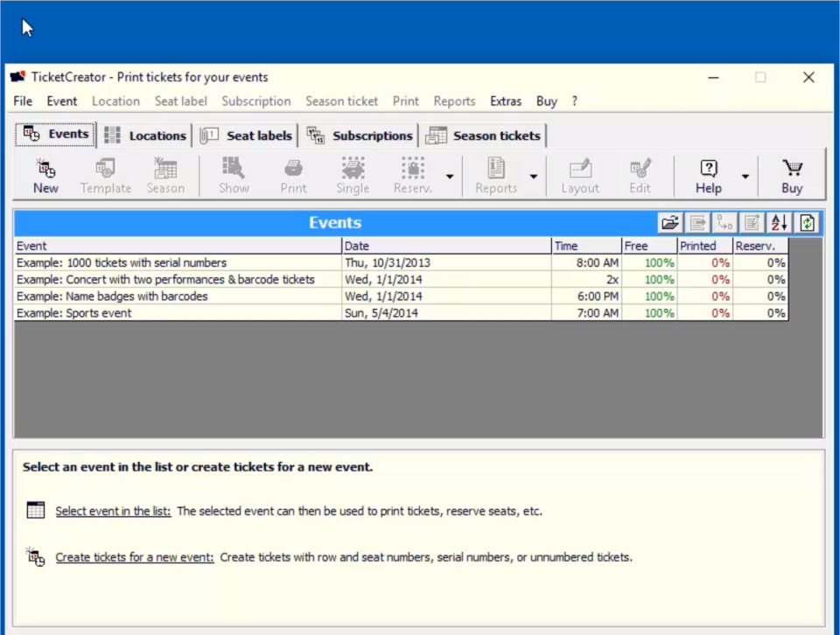This screenshot has height=635, width=840.
Task: Select Example: Sports event row
Action: click(x=402, y=312)
